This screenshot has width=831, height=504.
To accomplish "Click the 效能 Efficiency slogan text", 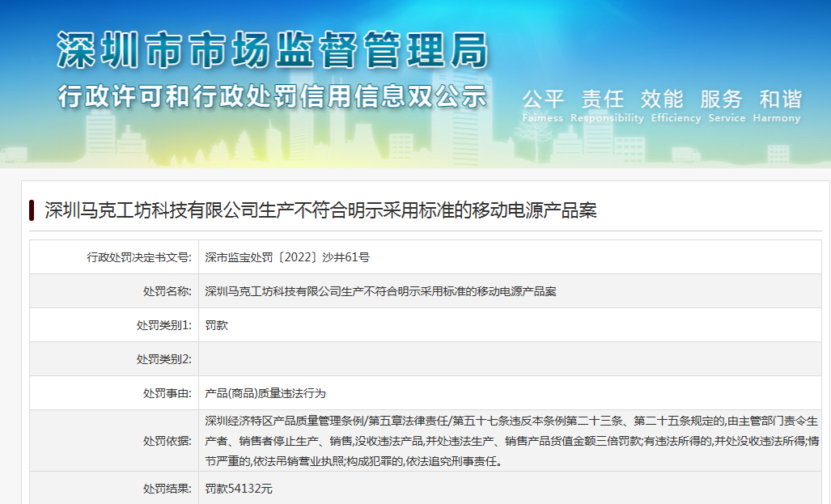I will pyautogui.click(x=676, y=106).
